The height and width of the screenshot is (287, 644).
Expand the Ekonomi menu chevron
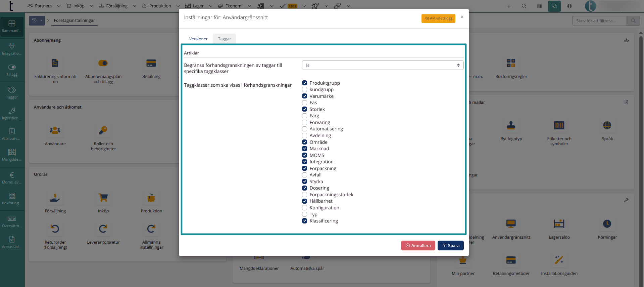[x=249, y=6]
